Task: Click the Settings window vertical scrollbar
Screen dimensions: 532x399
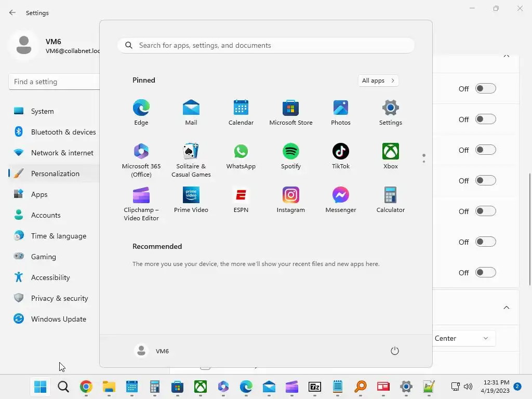Action: [x=529, y=229]
